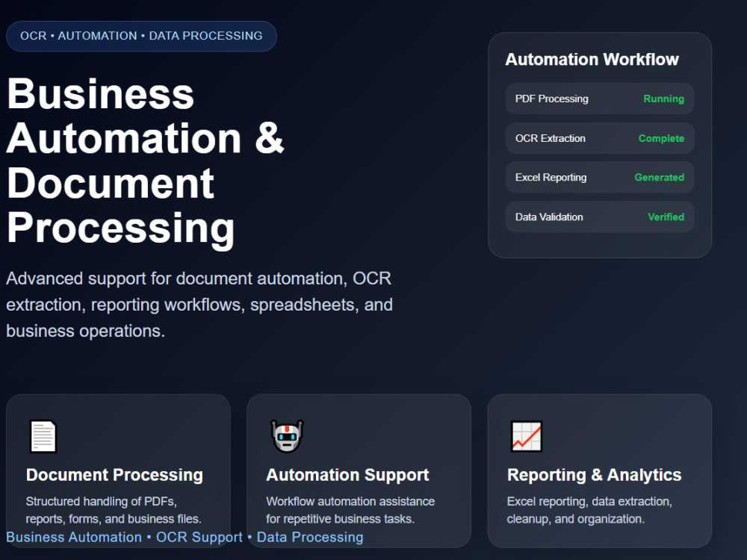The width and height of the screenshot is (747, 560).
Task: Select the PDF Processing workflow row
Action: (x=600, y=99)
